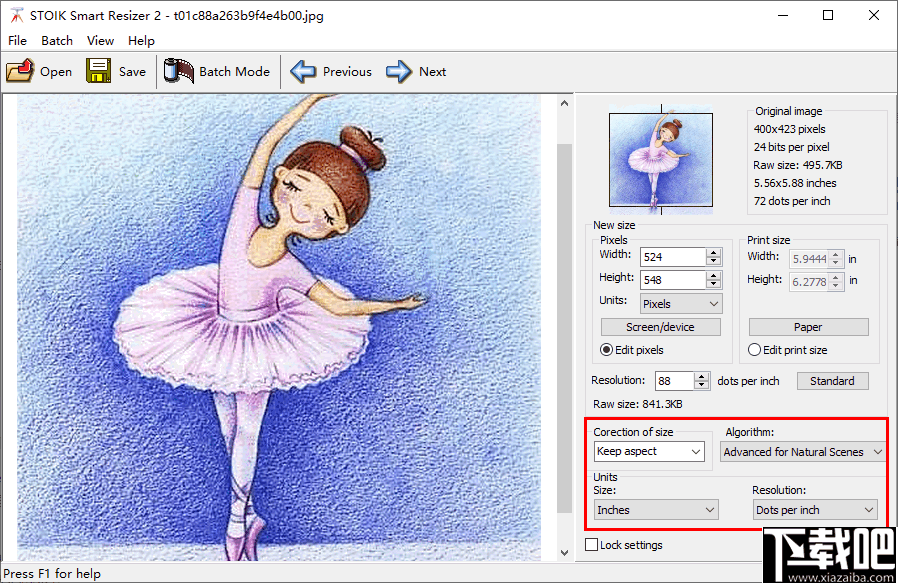Select the Edit print size radio button
898x583 pixels.
[755, 350]
